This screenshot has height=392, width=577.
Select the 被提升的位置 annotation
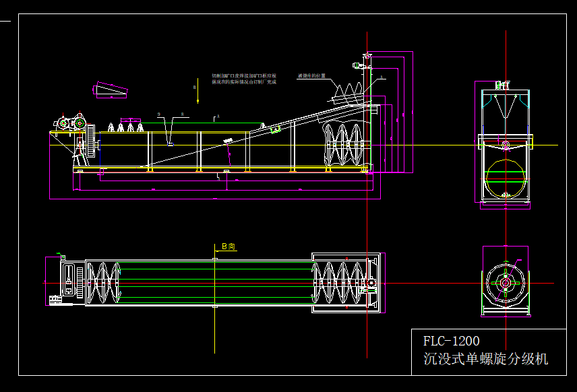pyautogui.click(x=311, y=75)
